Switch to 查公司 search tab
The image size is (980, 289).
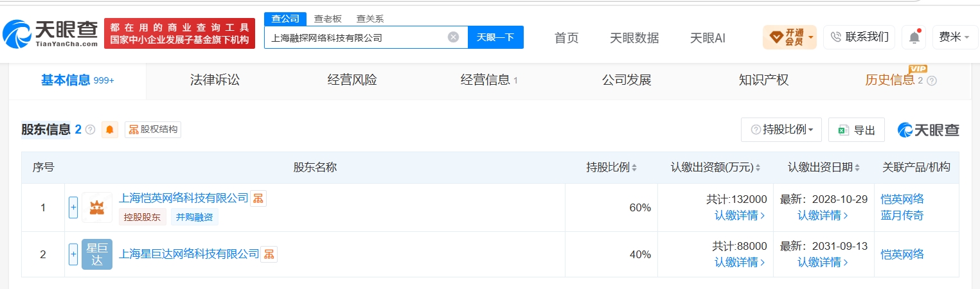[285, 19]
